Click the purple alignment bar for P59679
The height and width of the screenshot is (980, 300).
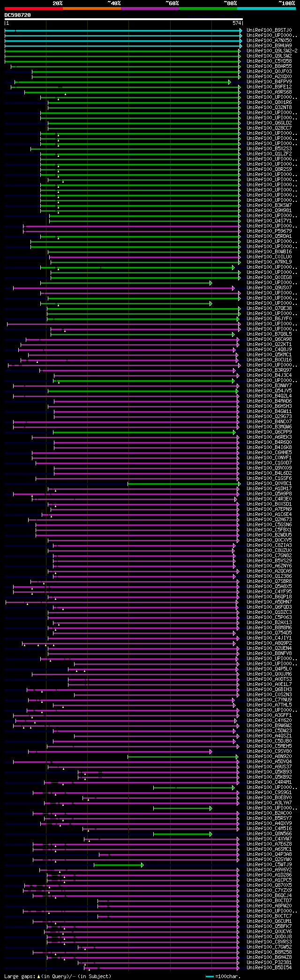pyautogui.click(x=131, y=231)
